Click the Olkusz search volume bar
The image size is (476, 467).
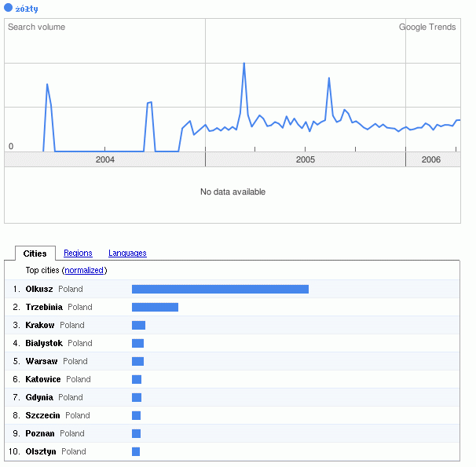220,289
